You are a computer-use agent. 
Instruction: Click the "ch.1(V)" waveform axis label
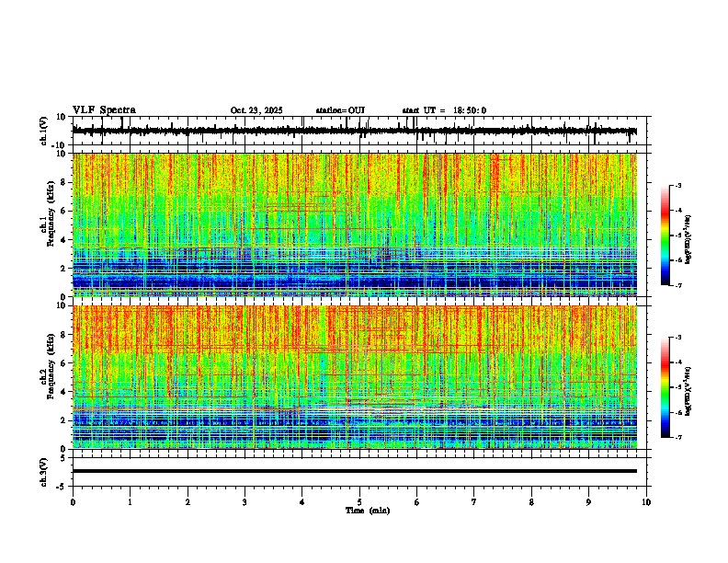pyautogui.click(x=43, y=131)
